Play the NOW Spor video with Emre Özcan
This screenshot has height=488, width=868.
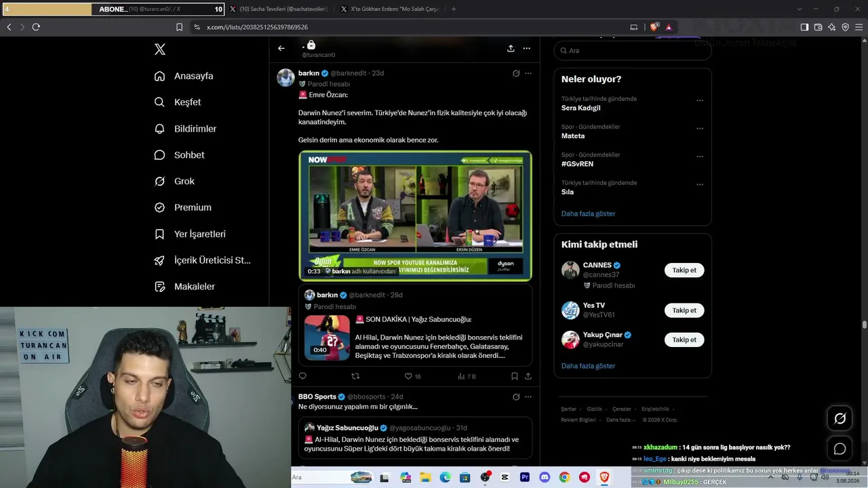pyautogui.click(x=415, y=216)
